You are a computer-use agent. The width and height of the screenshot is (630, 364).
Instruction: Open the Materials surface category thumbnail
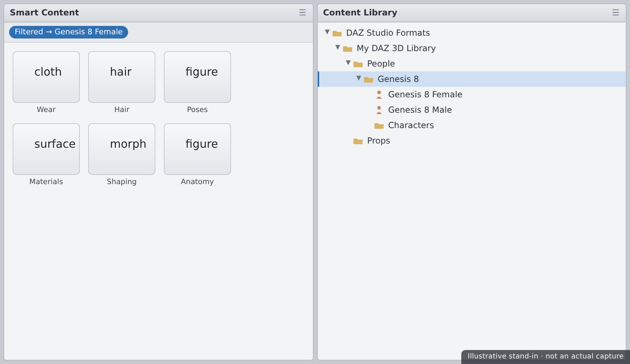[x=46, y=149]
